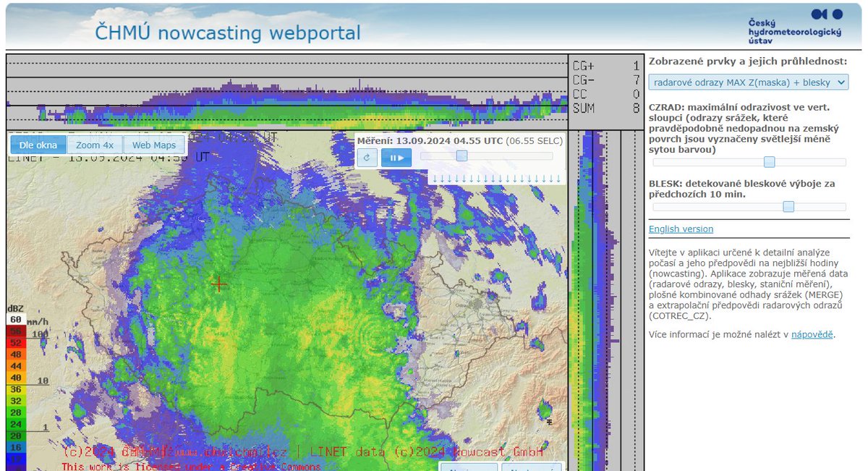The image size is (868, 471).
Task: Click the top horizontal cross-section radar panel
Action: pyautogui.click(x=286, y=92)
